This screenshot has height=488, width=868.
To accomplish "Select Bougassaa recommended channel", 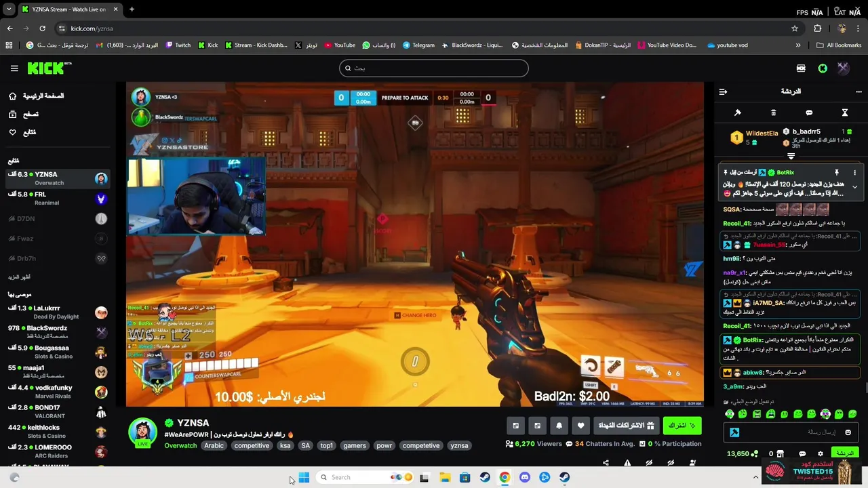I will point(58,352).
